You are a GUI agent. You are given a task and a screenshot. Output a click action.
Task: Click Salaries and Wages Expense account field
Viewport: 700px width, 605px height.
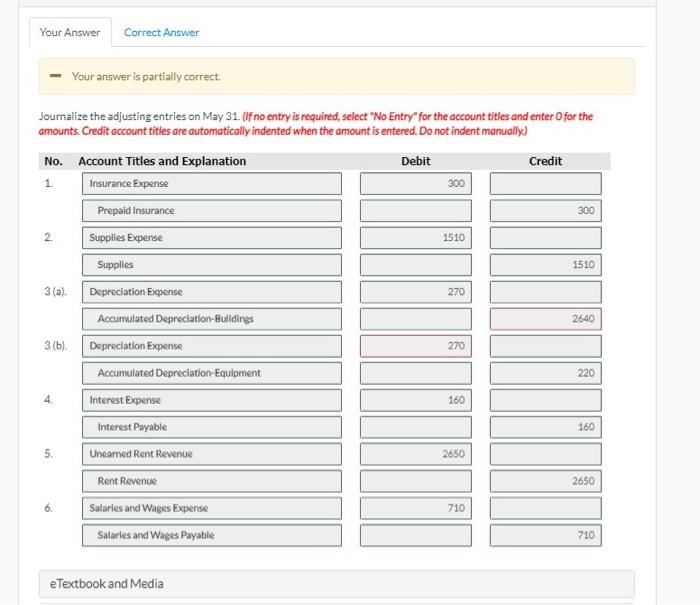coord(212,508)
